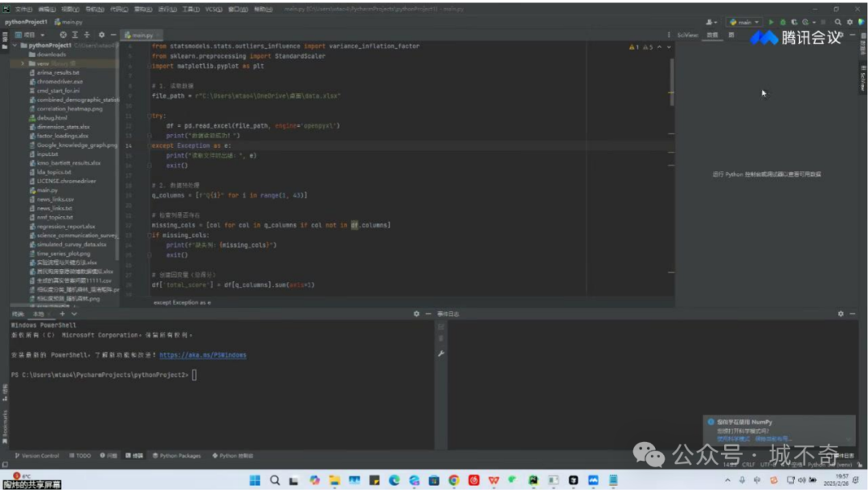This screenshot has height=490, width=868.
Task: Open the TODO tool window
Action: [80, 455]
